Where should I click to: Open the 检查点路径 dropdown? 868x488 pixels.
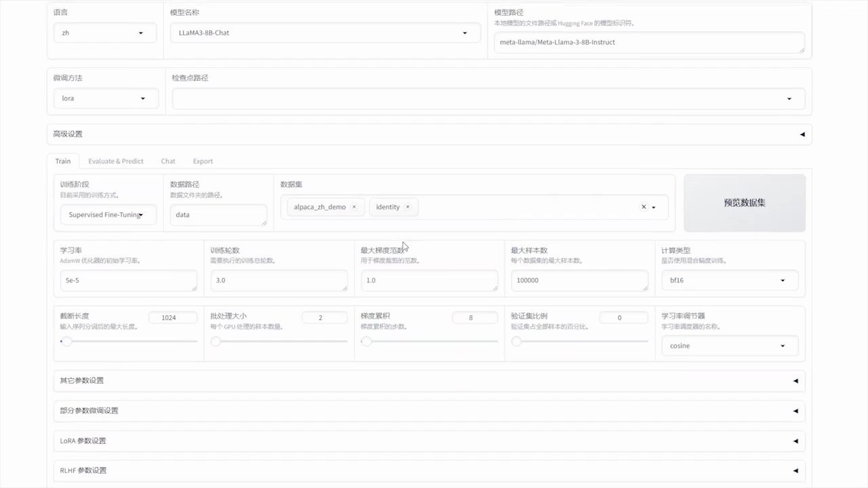click(488, 98)
